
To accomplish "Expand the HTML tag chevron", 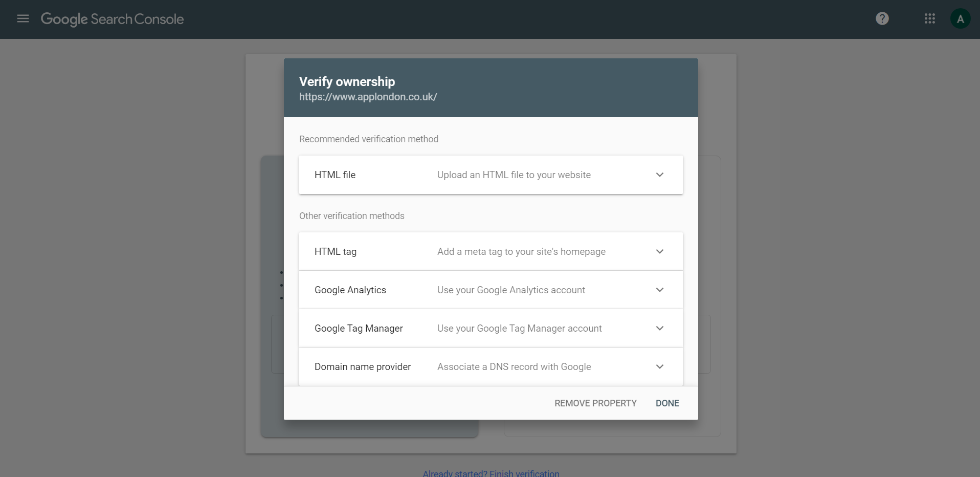I will point(659,252).
